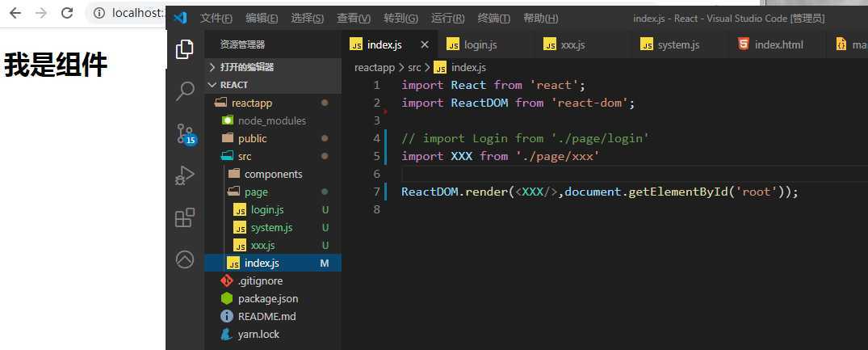Click the VS Code logo icon
Image resolution: width=868 pixels, height=350 pixels.
coord(179,18)
